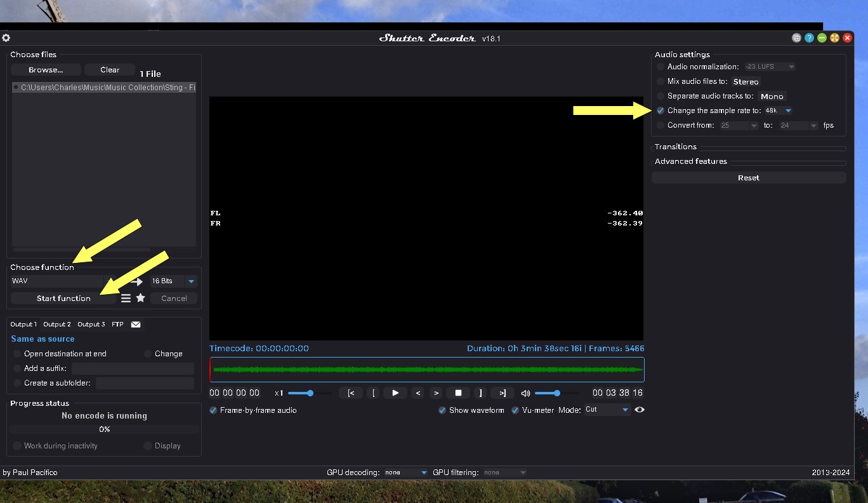The image size is (868, 503).
Task: Click the globe icon in title bar
Action: pyautogui.click(x=796, y=38)
